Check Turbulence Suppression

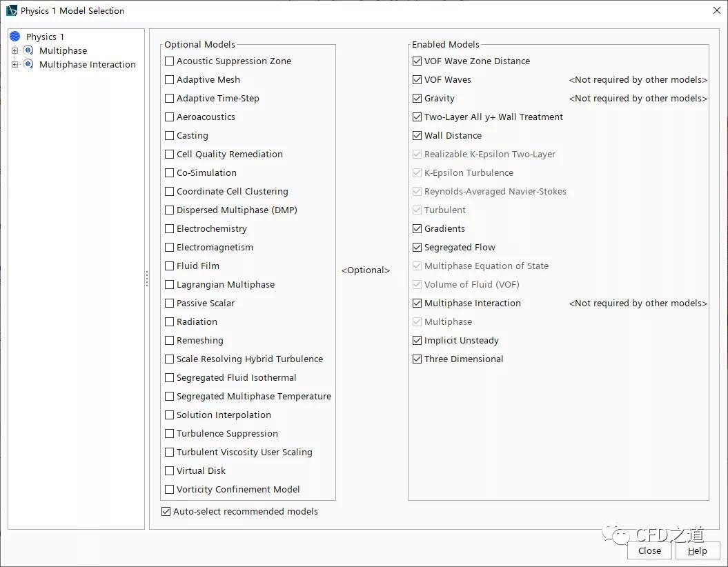170,433
